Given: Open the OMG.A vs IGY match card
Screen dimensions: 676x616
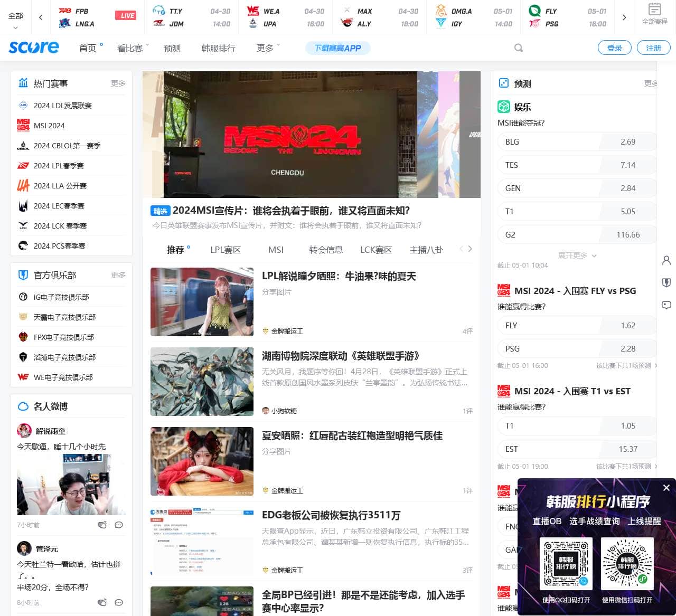Looking at the screenshot, I should [474, 17].
